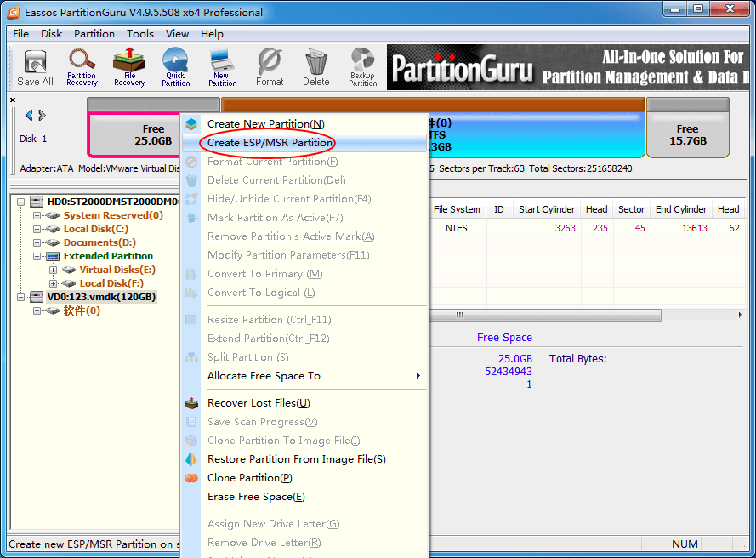Viewport: 756px width, 558px height.
Task: Open Allocate Free Space To submenu
Action: pyautogui.click(x=304, y=376)
